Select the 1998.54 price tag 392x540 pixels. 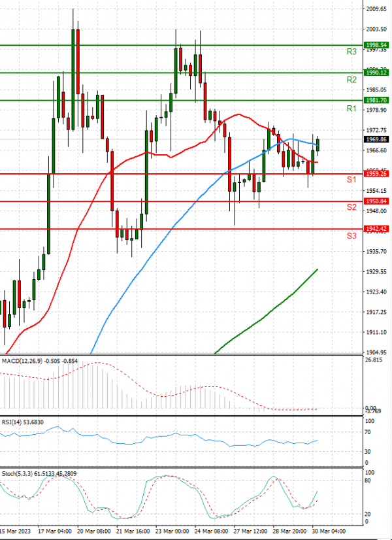376,45
